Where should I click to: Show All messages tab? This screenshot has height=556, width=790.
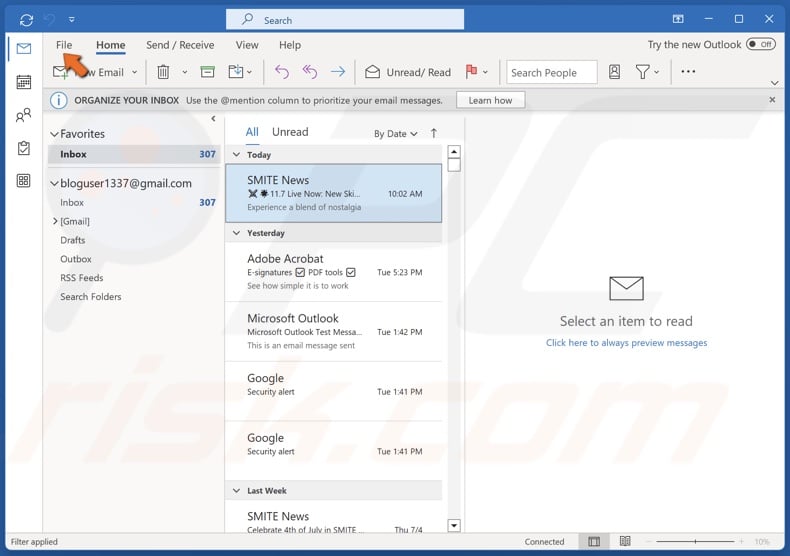[x=252, y=132]
